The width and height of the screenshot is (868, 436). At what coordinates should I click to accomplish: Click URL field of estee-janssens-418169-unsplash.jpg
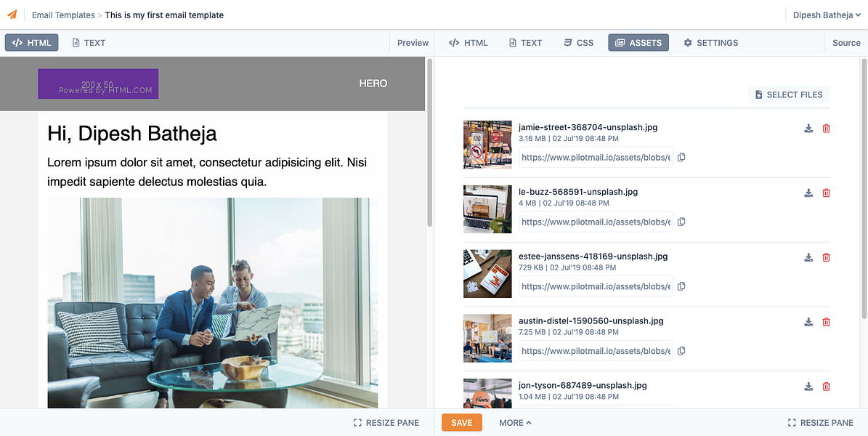tap(596, 286)
